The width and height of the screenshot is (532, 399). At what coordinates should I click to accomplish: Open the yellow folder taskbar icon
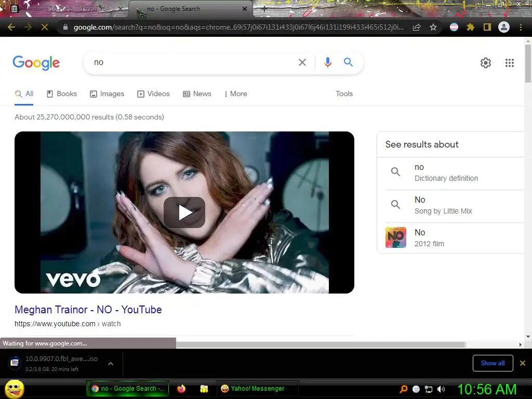pyautogui.click(x=204, y=389)
